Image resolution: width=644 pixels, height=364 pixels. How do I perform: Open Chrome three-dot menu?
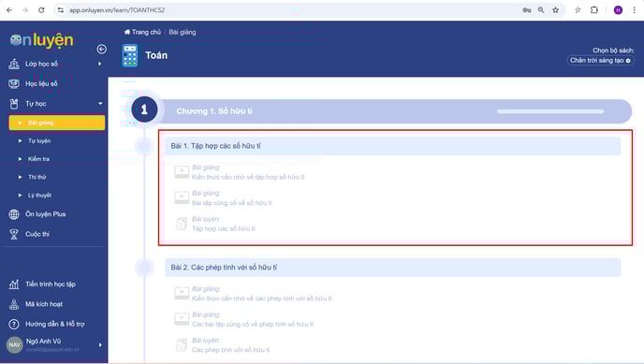634,10
